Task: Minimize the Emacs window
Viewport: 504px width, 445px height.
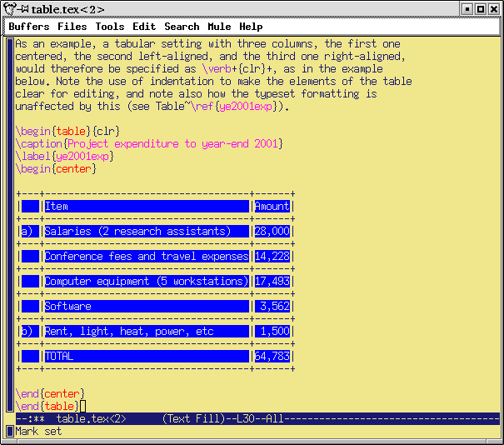Action: [x=467, y=9]
